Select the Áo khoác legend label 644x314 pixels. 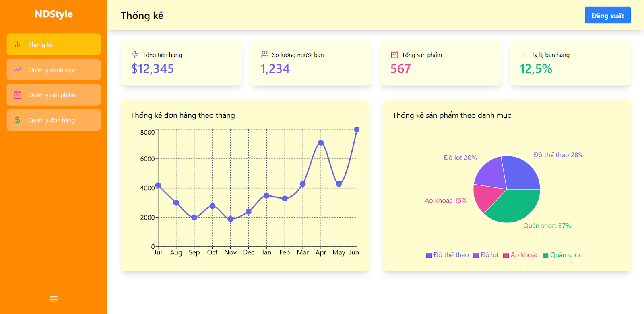pyautogui.click(x=524, y=255)
